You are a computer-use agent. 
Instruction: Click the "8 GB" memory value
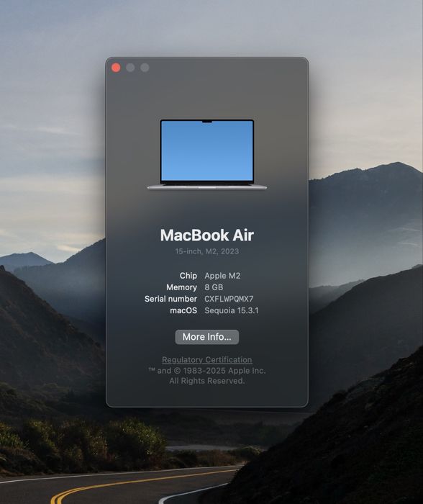[x=214, y=287]
